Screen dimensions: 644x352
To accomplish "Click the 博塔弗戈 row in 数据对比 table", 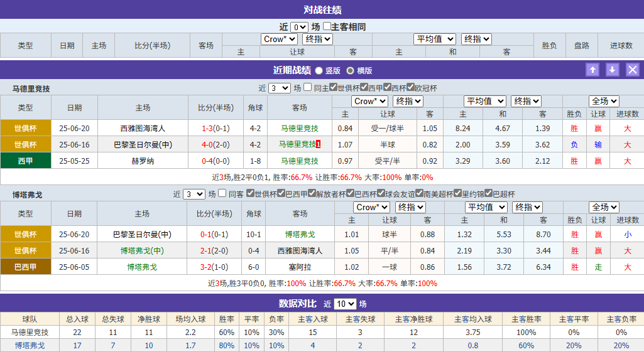I will pos(30,345).
